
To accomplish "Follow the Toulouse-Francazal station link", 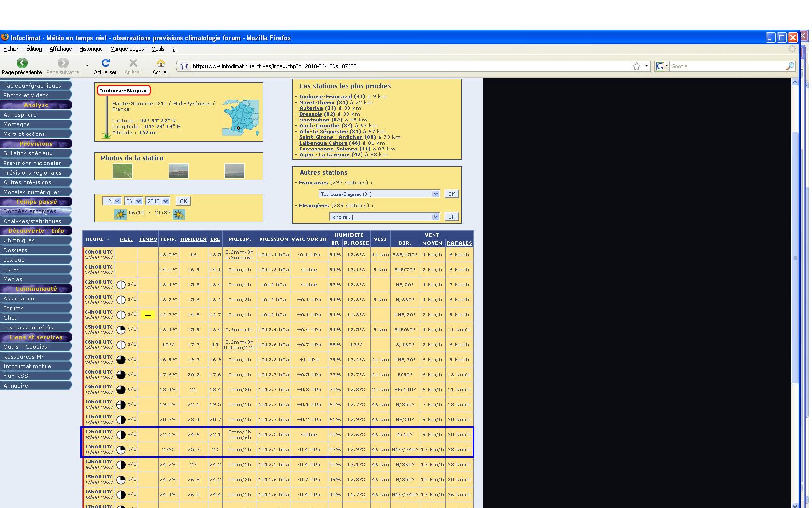I will tap(325, 97).
